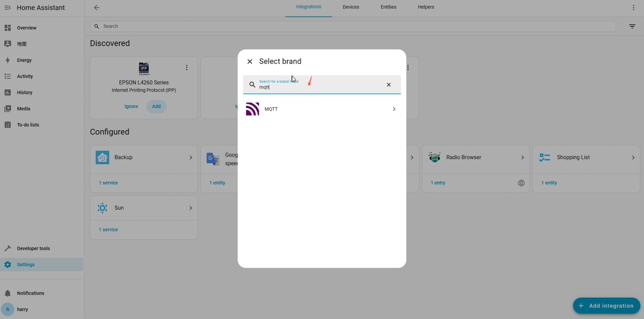Expand the Backup integration chevron
The height and width of the screenshot is (319, 644).
click(191, 158)
